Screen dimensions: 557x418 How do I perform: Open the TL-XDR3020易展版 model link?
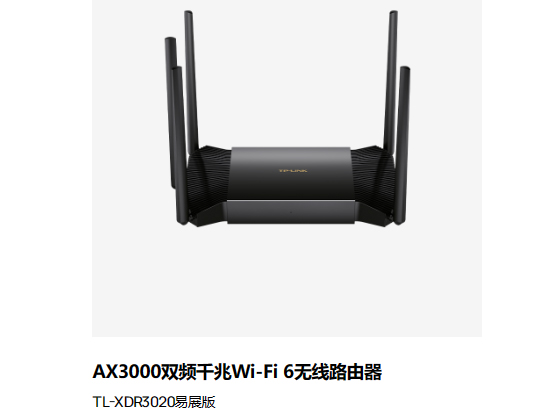(154, 402)
